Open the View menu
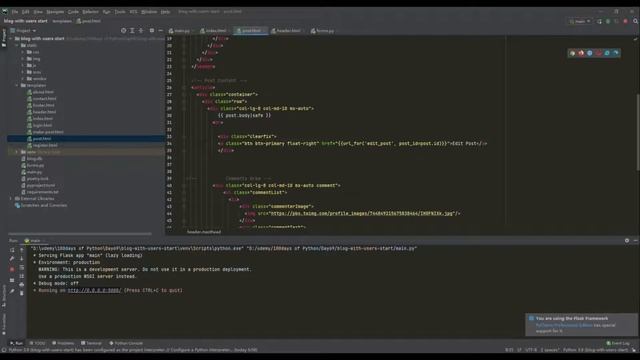The width and height of the screenshot is (640, 360). click(38, 12)
